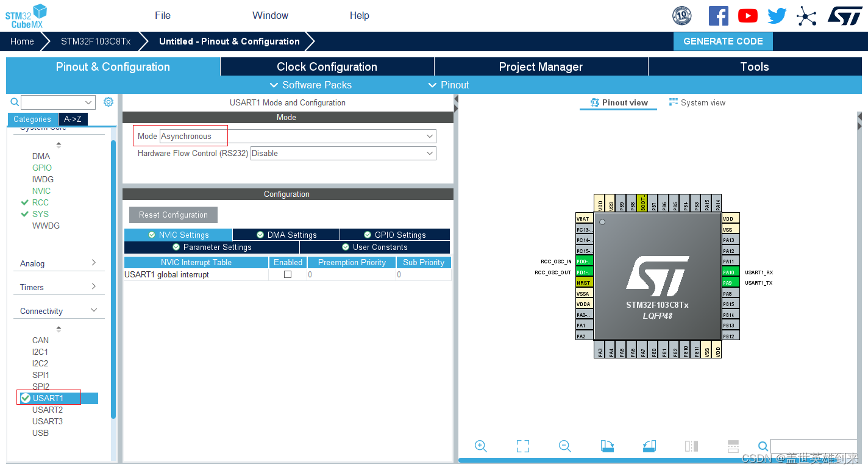Open the YouTube channel icon

[x=747, y=15]
